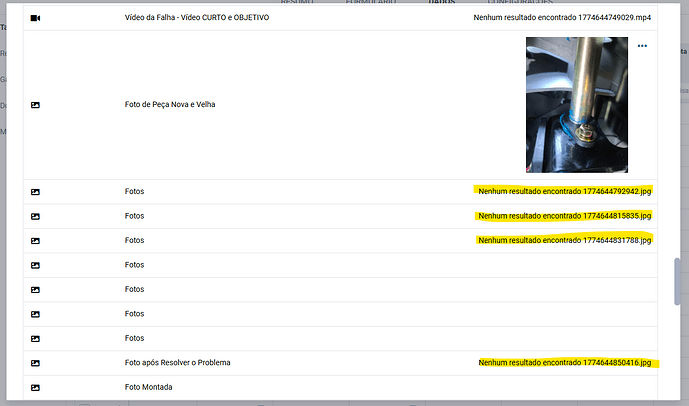Open the three-dots options menu next to the photo
The width and height of the screenshot is (689, 406).
[642, 46]
